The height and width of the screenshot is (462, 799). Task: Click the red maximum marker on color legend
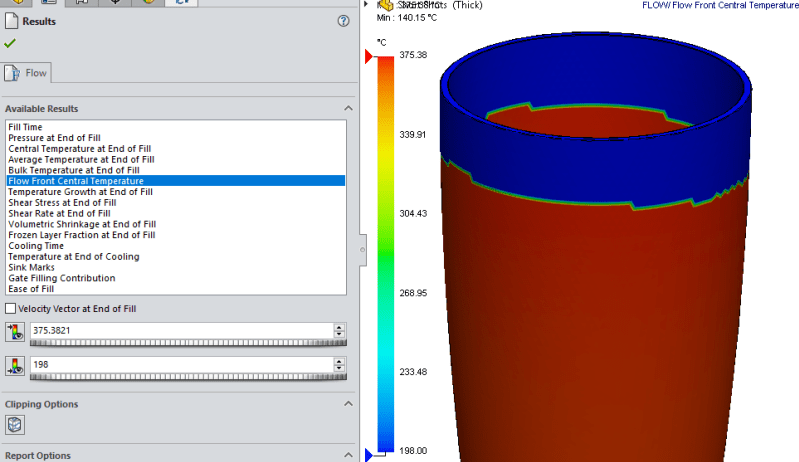coord(369,57)
